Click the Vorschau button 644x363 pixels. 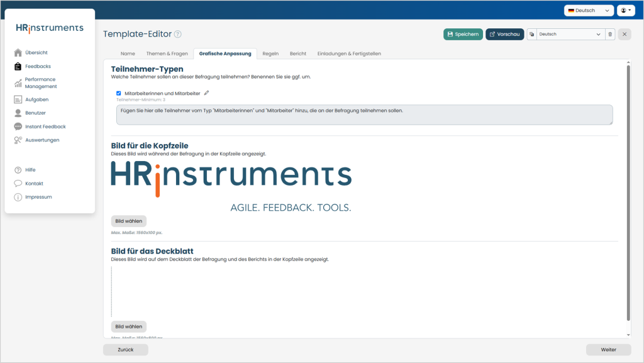click(x=505, y=34)
